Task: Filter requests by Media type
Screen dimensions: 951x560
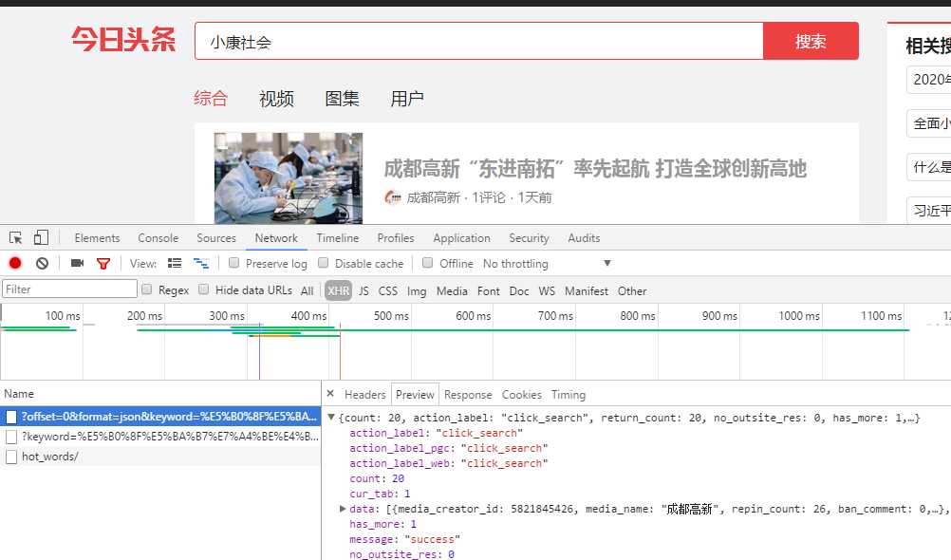Action: [452, 290]
